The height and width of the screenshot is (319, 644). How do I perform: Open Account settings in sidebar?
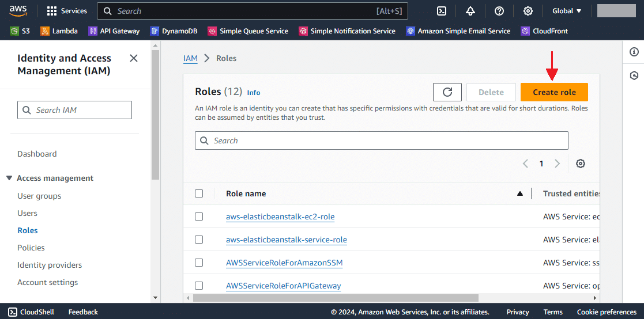click(48, 282)
